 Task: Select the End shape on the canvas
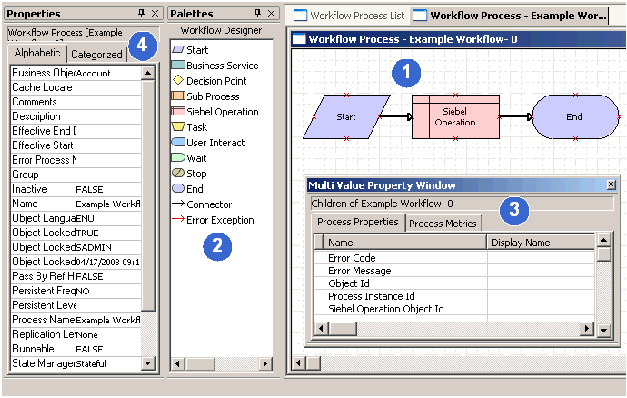575,117
